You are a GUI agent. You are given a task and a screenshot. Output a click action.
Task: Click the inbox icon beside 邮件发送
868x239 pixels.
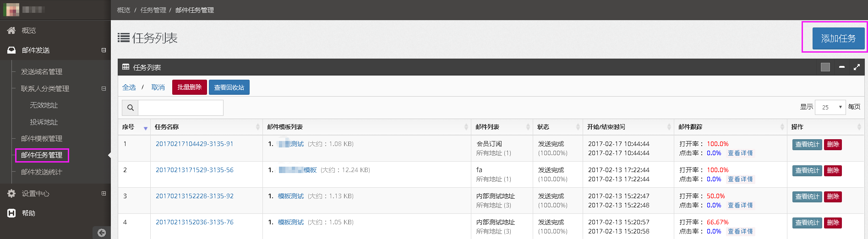11,50
